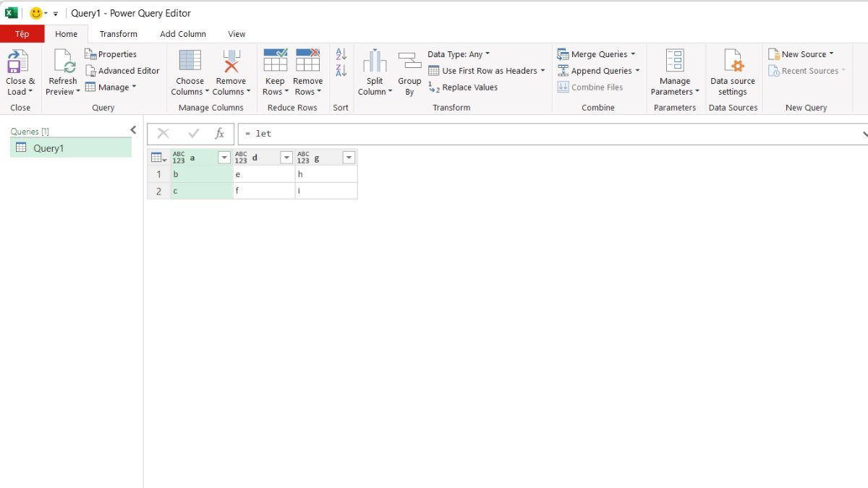This screenshot has height=488, width=868.
Task: Expand the Data Type: Any dropdown
Action: 459,54
